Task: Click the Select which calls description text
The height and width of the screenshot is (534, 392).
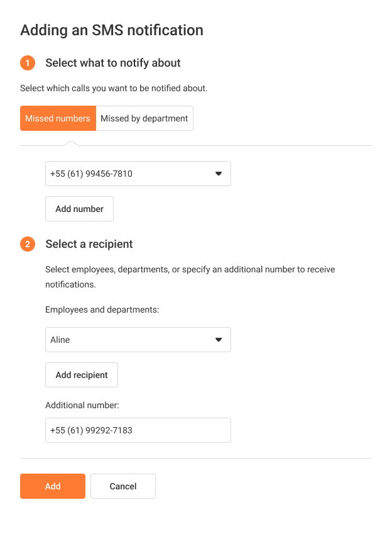Action: click(x=114, y=88)
